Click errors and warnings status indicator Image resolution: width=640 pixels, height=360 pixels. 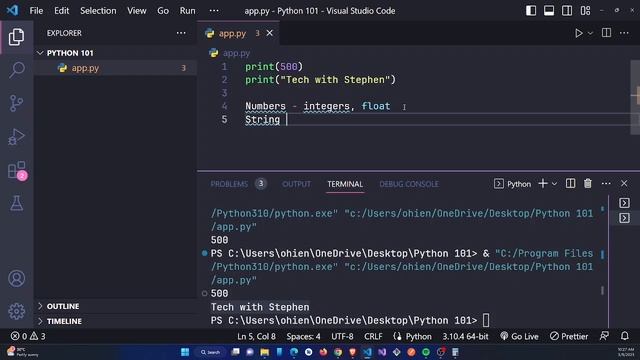(x=28, y=336)
